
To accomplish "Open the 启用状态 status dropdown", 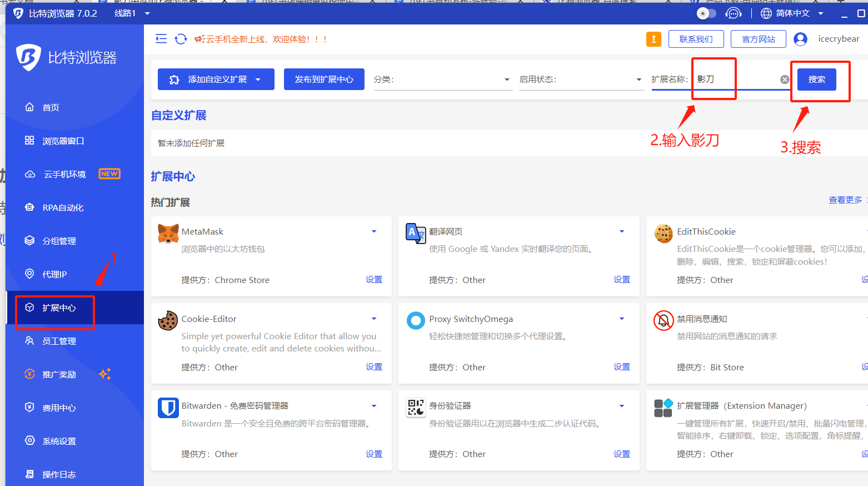I will pyautogui.click(x=581, y=80).
